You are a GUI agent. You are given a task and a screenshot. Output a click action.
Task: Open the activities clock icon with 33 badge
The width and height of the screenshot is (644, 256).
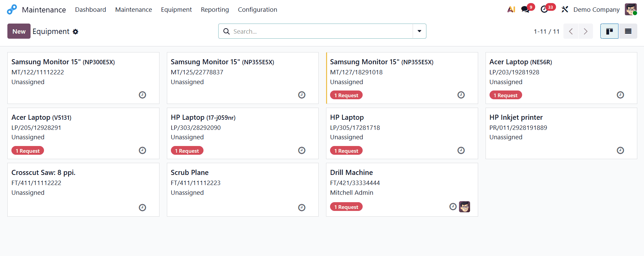click(544, 9)
